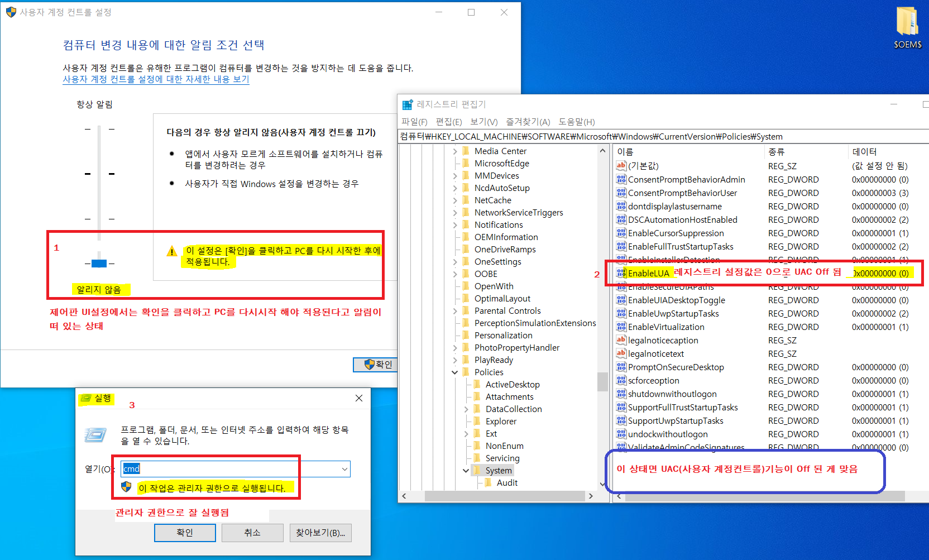Click the shutdownwithoutlogon value icon
Screen dimensions: 929x560
tap(621, 394)
